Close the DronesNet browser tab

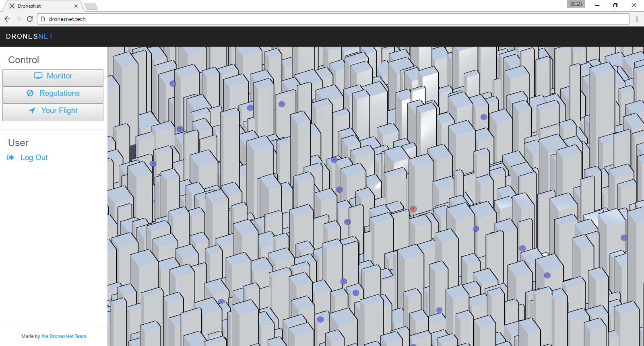[x=76, y=6]
